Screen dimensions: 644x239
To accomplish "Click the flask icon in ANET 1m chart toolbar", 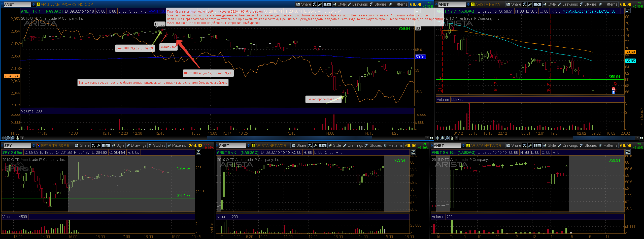I will click(315, 4).
